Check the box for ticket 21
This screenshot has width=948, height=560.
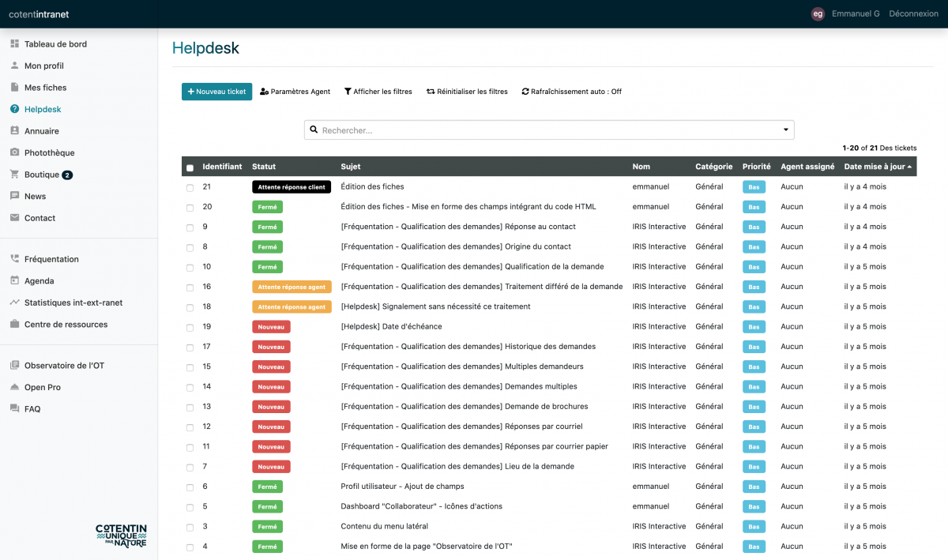tap(190, 188)
